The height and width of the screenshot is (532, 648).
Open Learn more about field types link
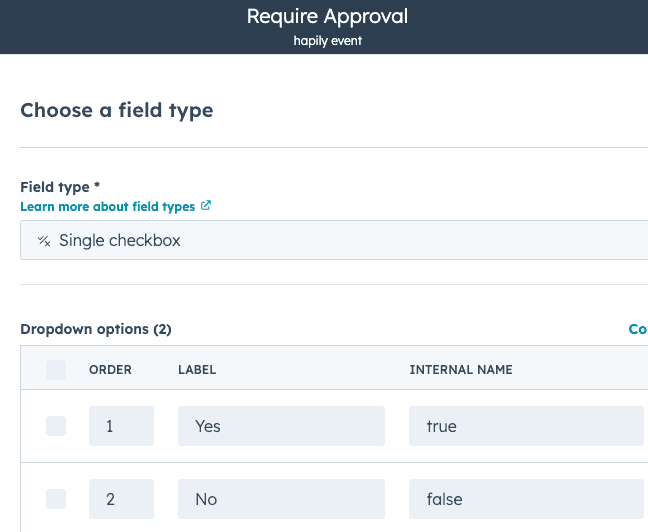pos(109,206)
